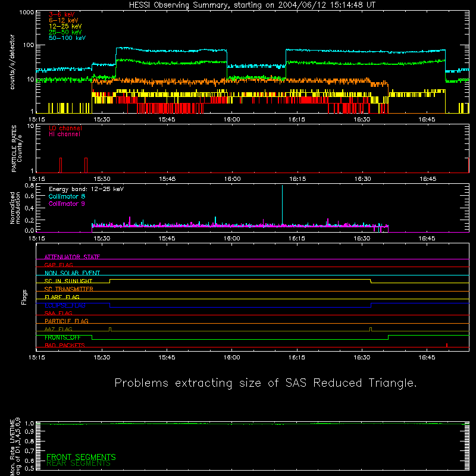Click the 16:45 tick label under the count rates panel
Screen dimensions: 476x476
pyautogui.click(x=427, y=120)
